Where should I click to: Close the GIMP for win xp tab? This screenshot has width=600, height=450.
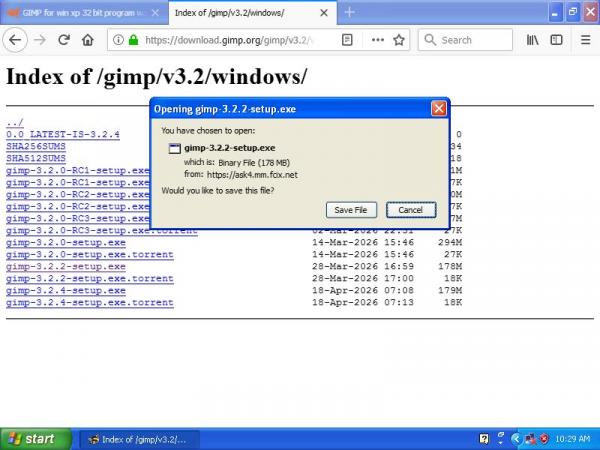[x=155, y=13]
